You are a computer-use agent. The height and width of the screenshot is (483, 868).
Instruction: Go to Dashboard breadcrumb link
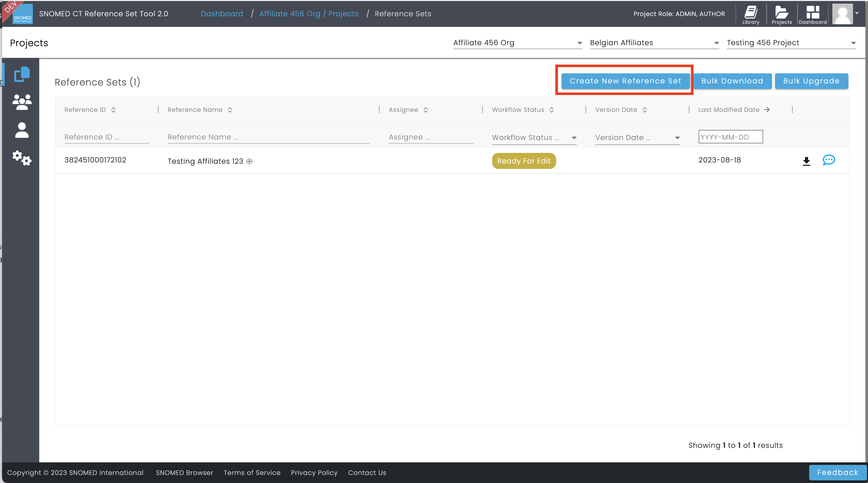tap(222, 14)
